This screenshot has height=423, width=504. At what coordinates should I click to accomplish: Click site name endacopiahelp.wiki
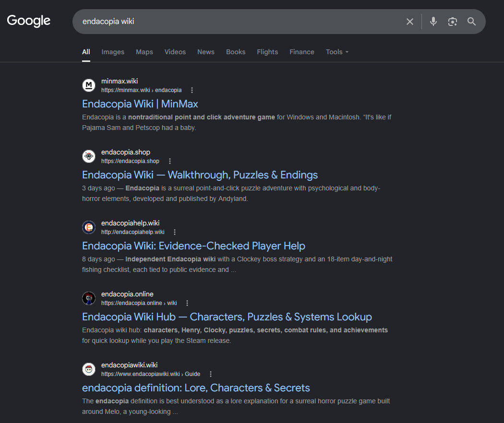(130, 223)
